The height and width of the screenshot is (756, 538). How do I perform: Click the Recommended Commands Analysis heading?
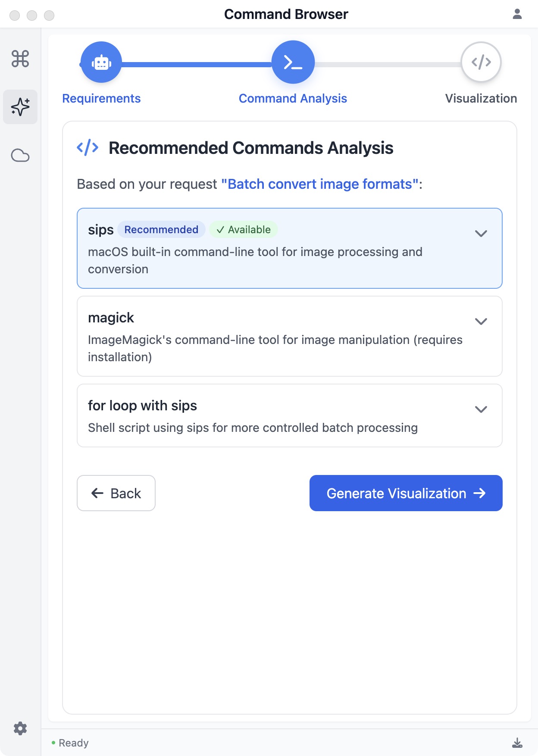(251, 148)
